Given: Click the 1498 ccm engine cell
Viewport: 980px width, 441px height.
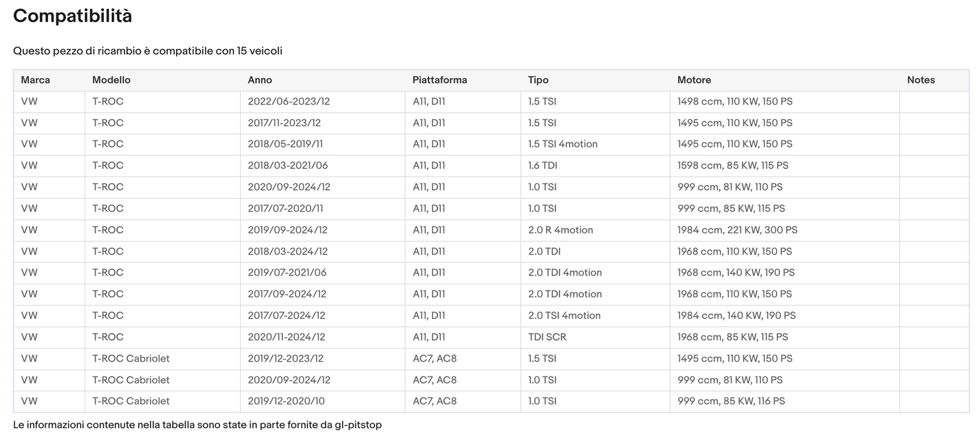Looking at the screenshot, I should 734,102.
